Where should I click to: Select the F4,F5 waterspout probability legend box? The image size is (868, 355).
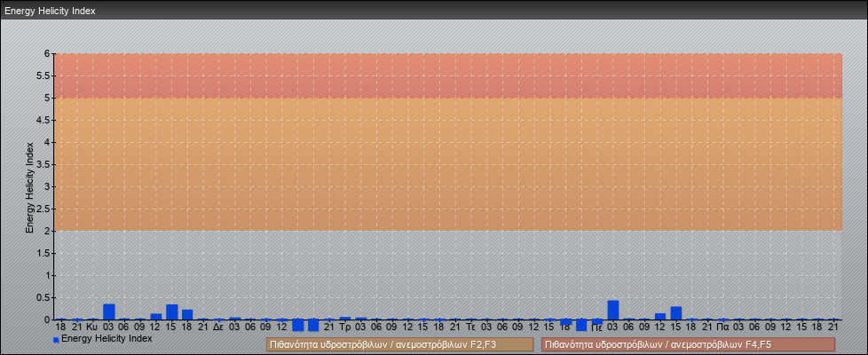click(x=688, y=344)
